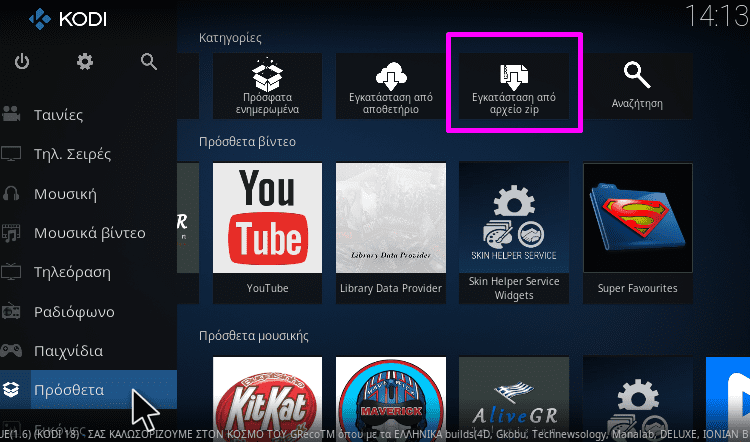Select Παιχνίδια in the sidebar
Viewport: 750px width, 442px height.
[x=88, y=351]
